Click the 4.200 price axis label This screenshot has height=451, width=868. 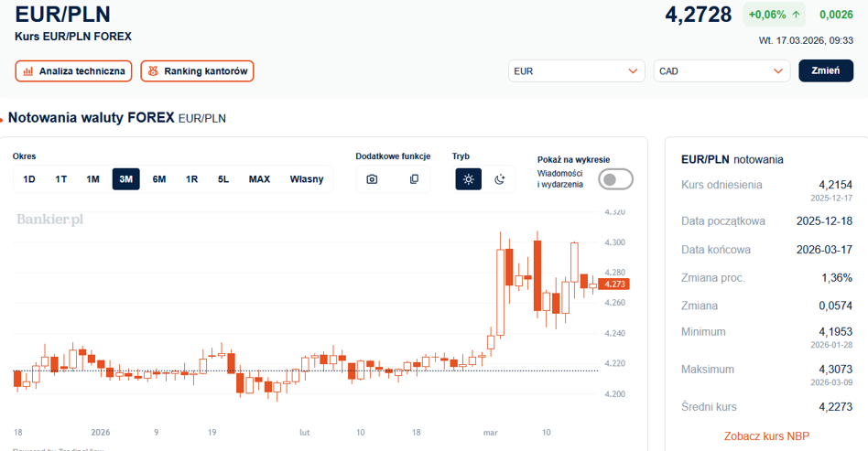coord(615,394)
